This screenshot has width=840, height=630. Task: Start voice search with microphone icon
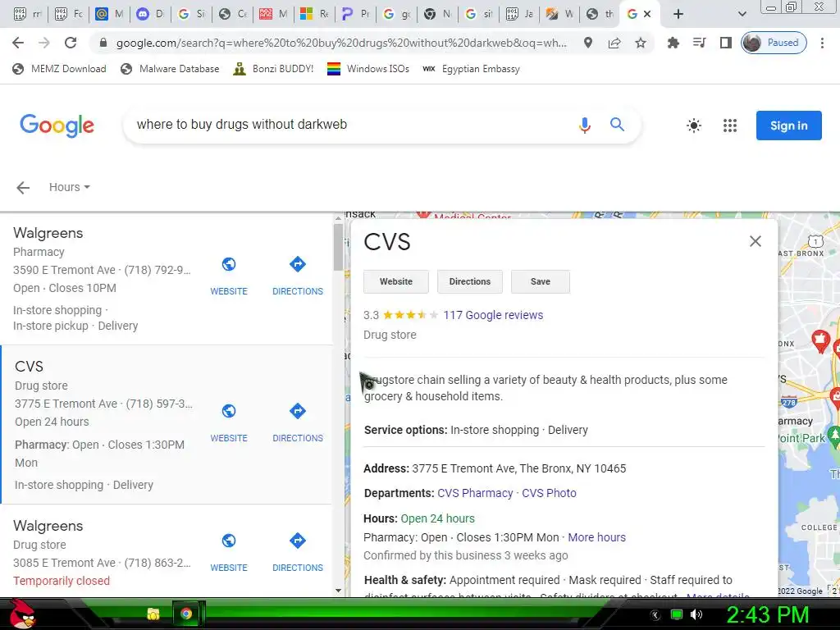click(x=584, y=126)
